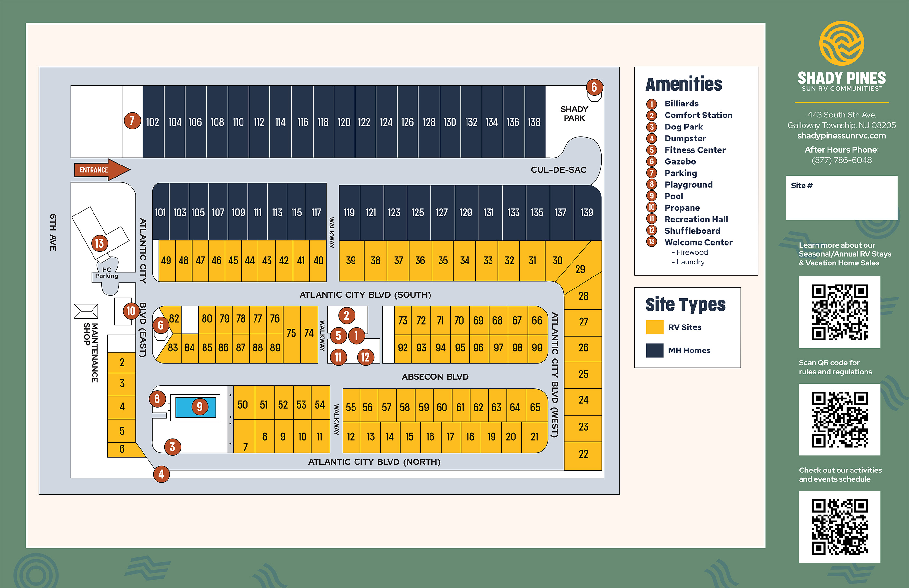Click the playground marker 8 on map
909x588 pixels.
[x=157, y=399]
